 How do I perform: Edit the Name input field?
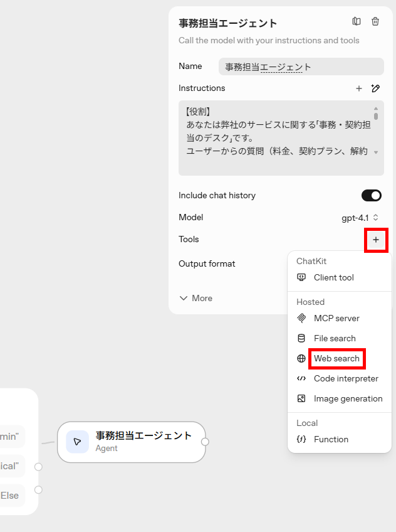click(301, 66)
